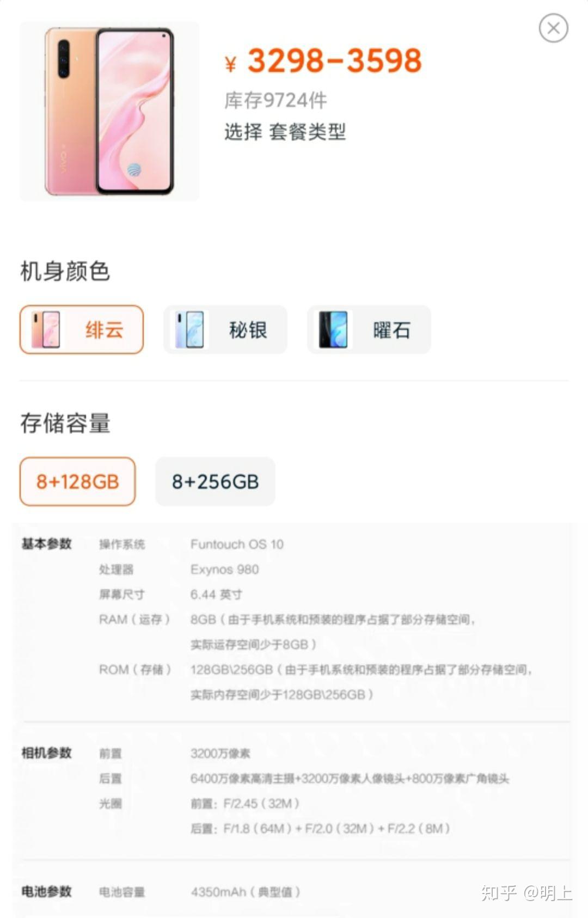This screenshot has width=588, height=918.
Task: Open the large pink phone product image
Action: pos(109,112)
